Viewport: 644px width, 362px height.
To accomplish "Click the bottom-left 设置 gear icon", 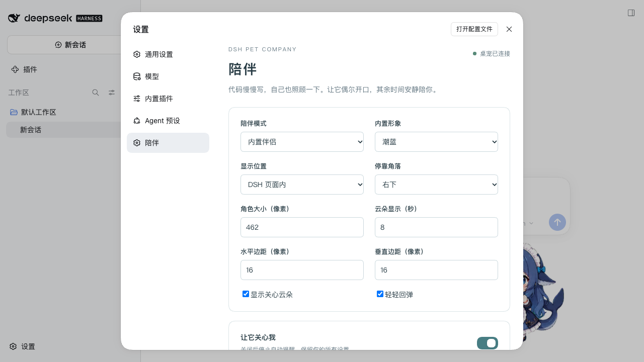I will [x=13, y=346].
